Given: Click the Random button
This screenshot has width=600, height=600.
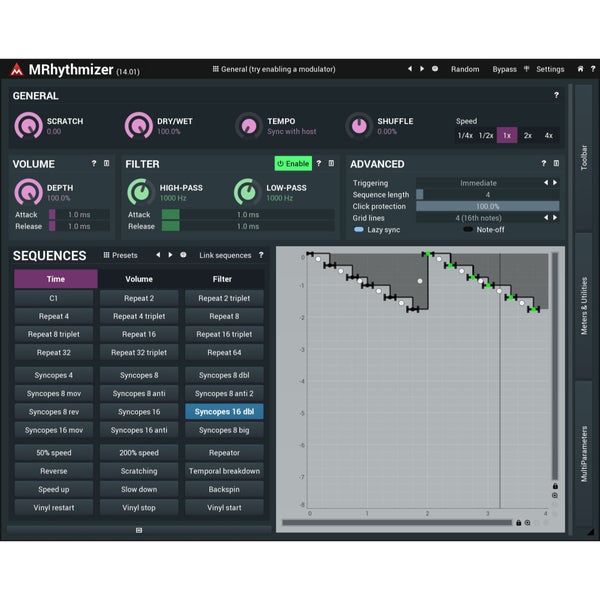Looking at the screenshot, I should [x=465, y=69].
